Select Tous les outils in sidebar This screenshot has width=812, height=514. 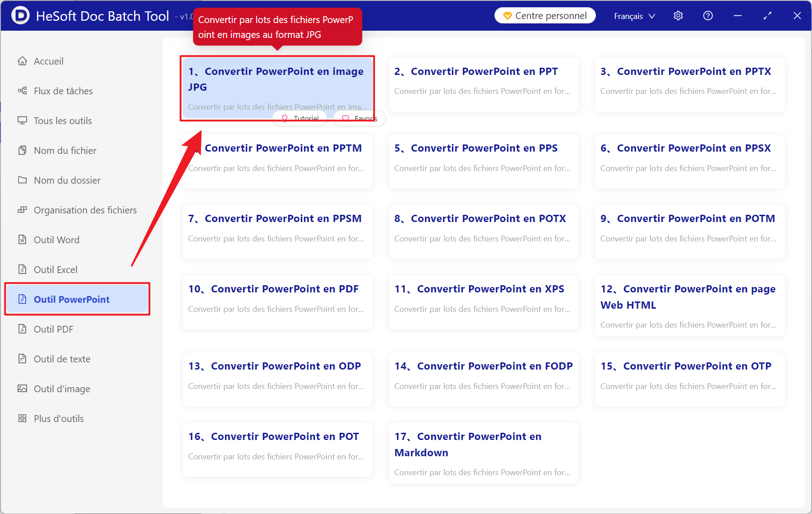77,120
